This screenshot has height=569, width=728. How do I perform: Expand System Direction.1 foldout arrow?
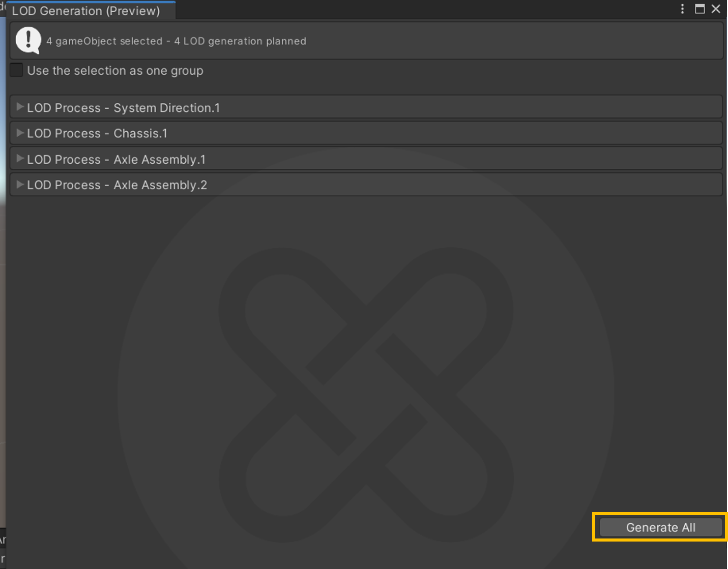[x=20, y=107]
